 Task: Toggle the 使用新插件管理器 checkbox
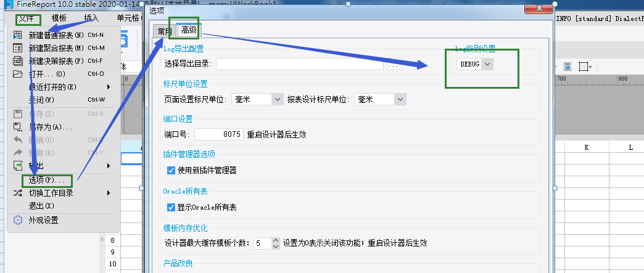(x=171, y=170)
